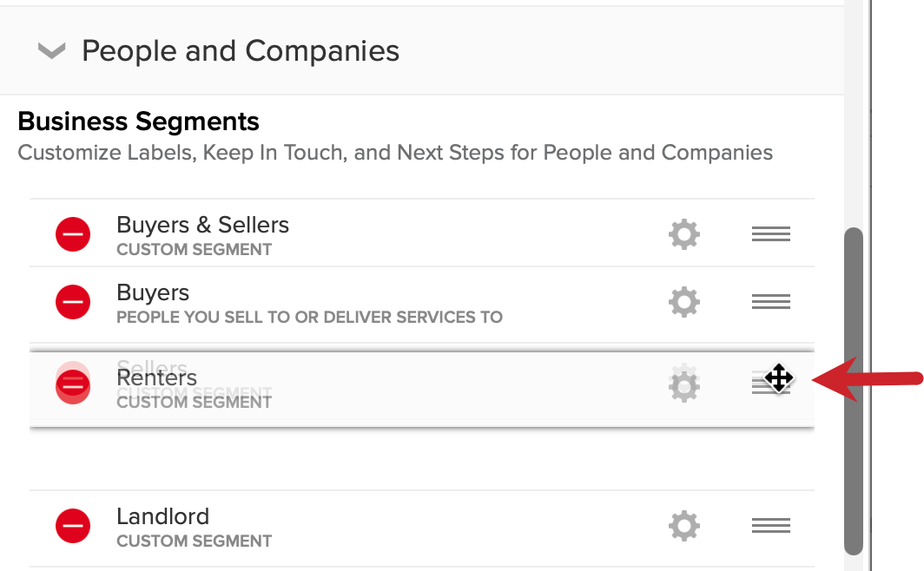Click the Renters row drag handle
Screen dimensions: 924x571
(x=770, y=382)
